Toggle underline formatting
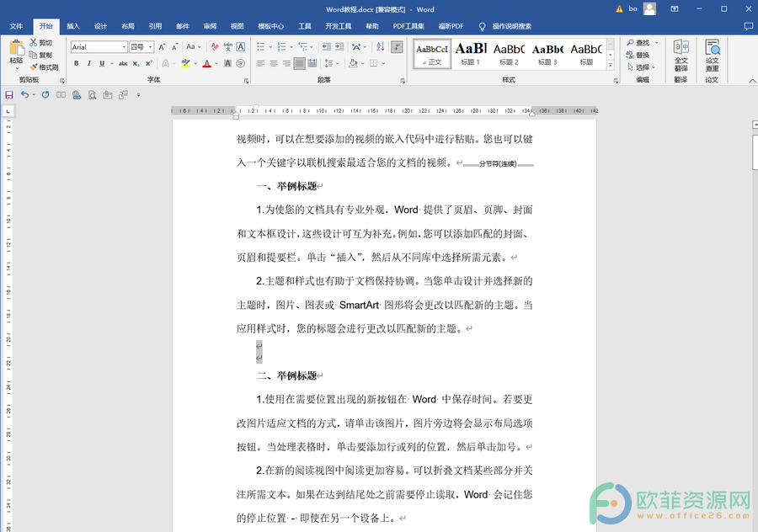Image resolution: width=758 pixels, height=532 pixels. pyautogui.click(x=102, y=63)
